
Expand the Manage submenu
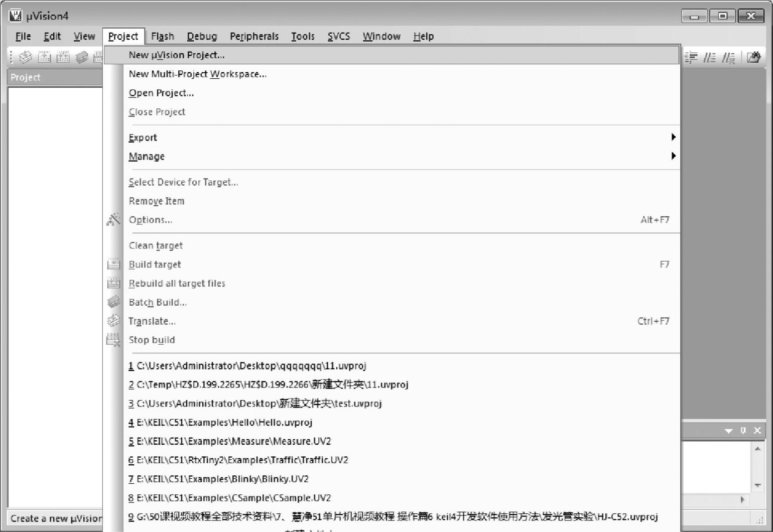pos(401,156)
